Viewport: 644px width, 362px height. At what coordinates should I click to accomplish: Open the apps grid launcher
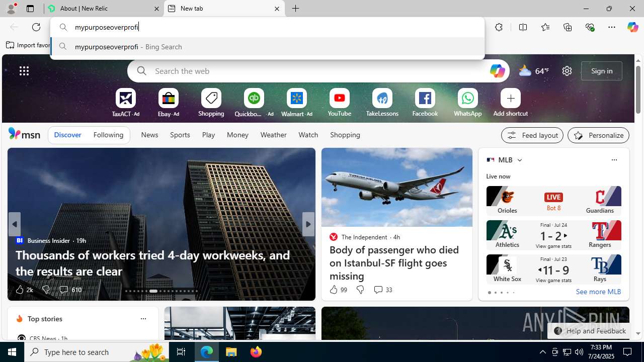point(24,71)
